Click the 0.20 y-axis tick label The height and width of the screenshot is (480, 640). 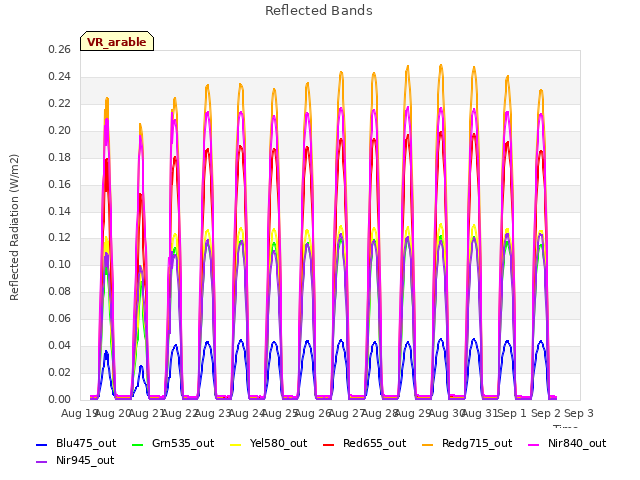pos(60,131)
